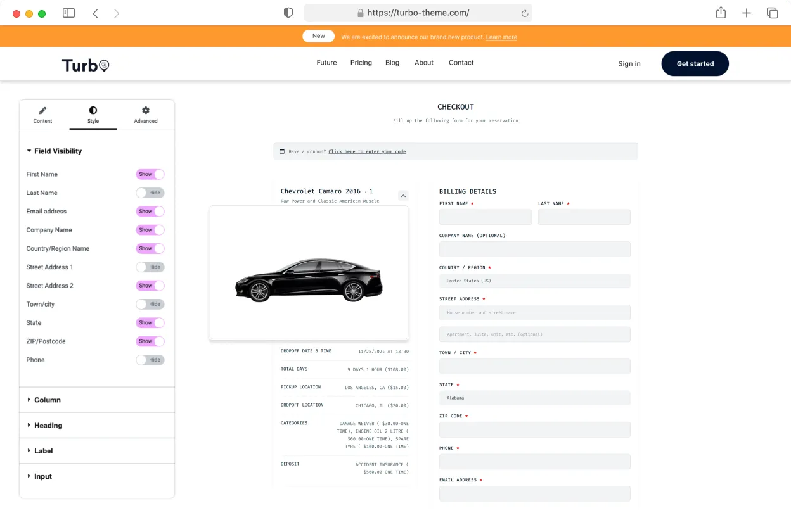Collapse the Chevrolet Camaro order details chevron
The image size is (791, 532).
(x=403, y=196)
